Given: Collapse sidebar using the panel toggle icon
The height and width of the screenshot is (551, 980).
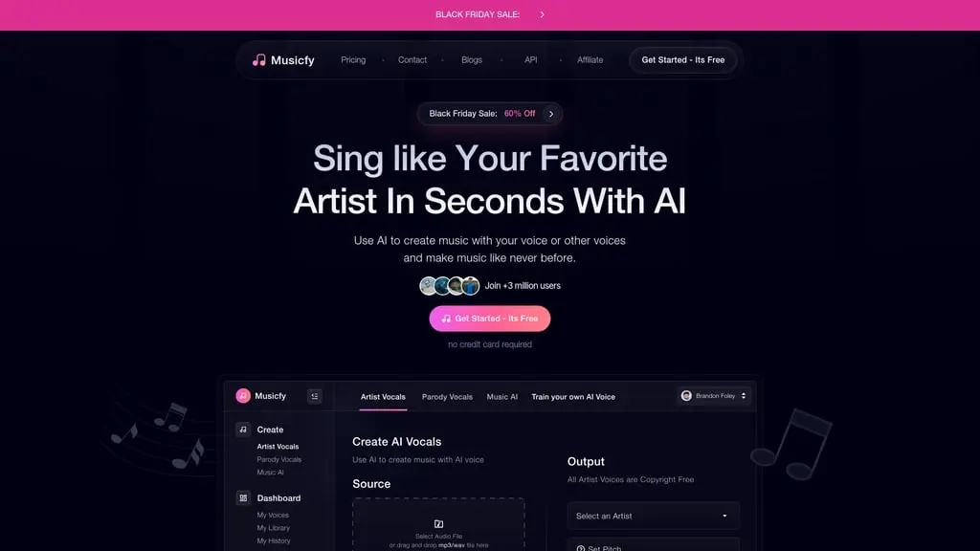Looking at the screenshot, I should [314, 396].
